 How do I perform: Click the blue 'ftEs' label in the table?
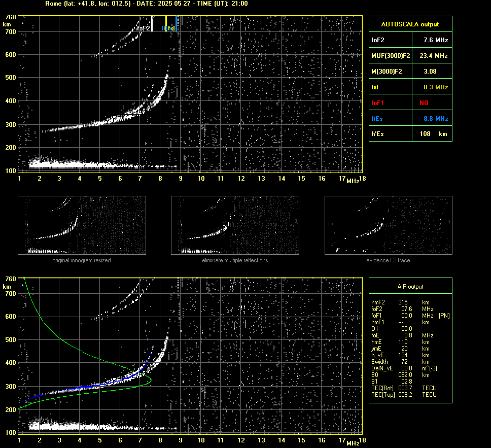pos(377,118)
